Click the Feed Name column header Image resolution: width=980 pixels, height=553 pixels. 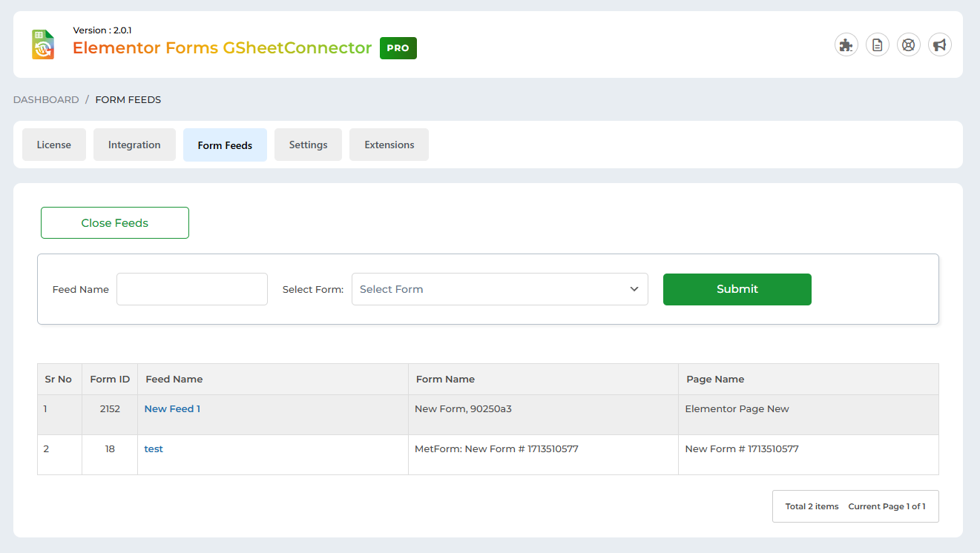(x=174, y=380)
